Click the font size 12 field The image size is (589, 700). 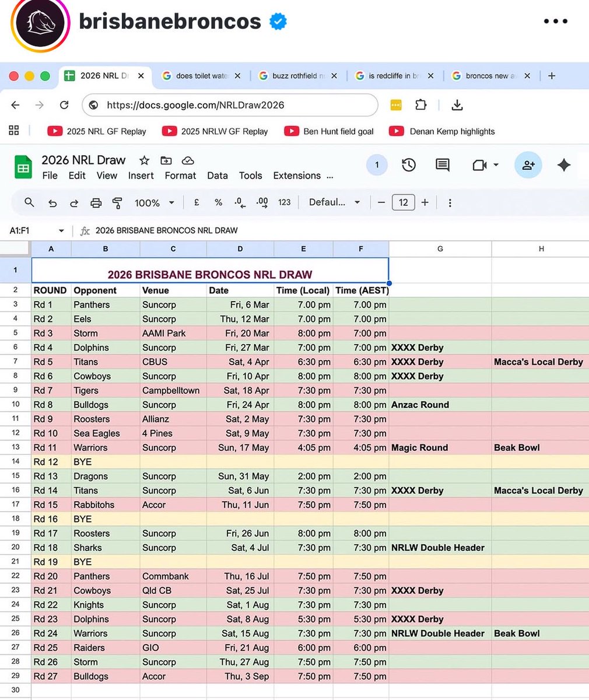[404, 202]
